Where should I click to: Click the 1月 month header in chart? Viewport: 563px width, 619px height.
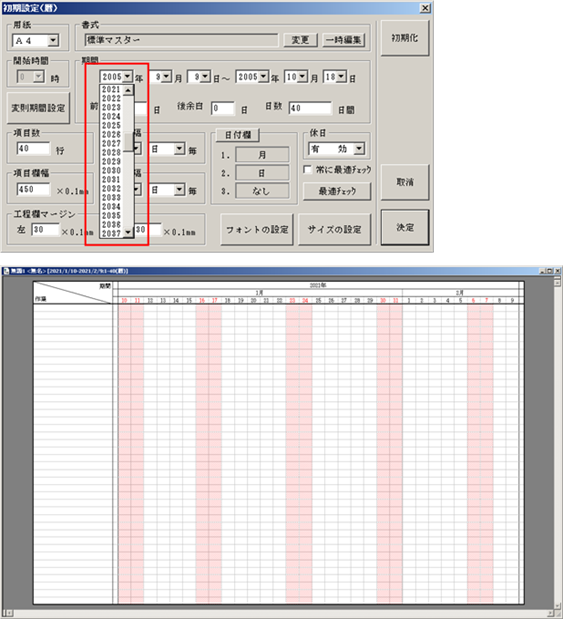[259, 293]
